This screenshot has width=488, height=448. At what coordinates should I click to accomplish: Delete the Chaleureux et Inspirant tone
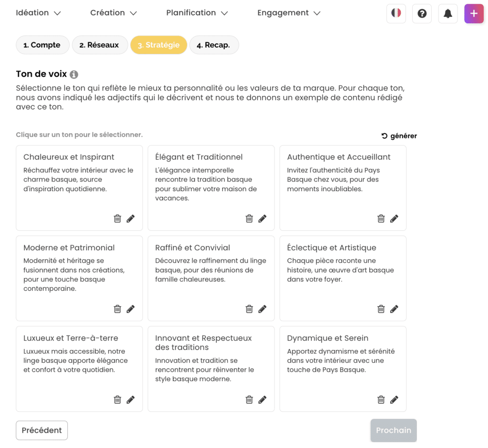point(117,219)
